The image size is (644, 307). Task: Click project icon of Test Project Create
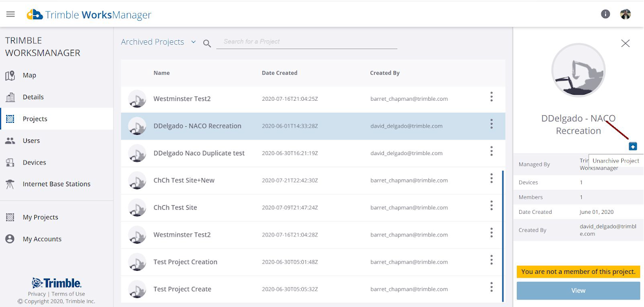(x=137, y=289)
